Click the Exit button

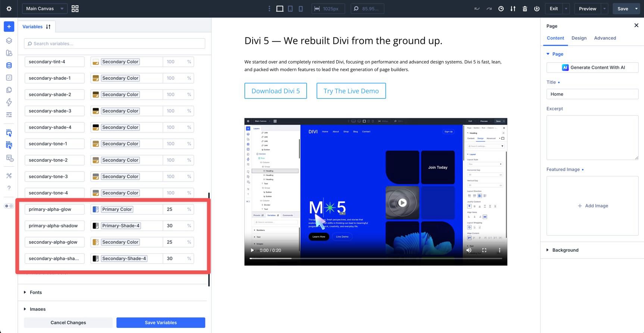coord(554,9)
